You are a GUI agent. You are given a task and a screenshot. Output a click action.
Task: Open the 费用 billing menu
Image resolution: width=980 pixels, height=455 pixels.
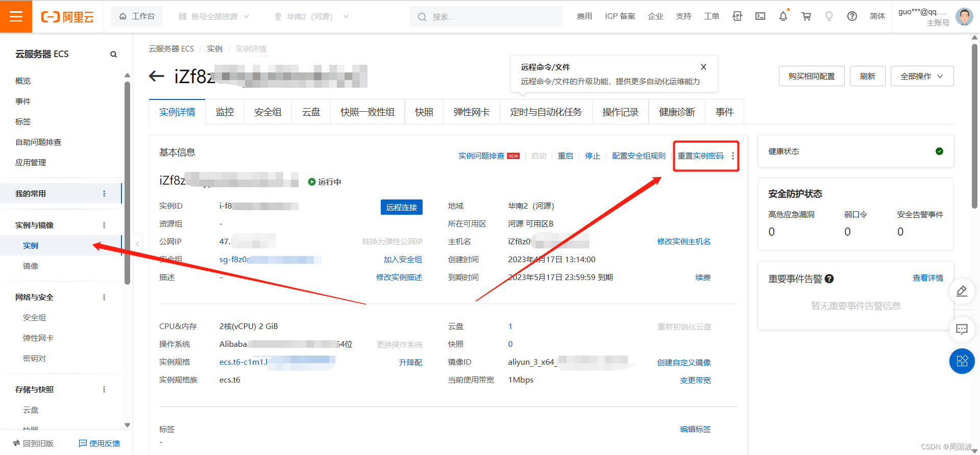click(584, 16)
